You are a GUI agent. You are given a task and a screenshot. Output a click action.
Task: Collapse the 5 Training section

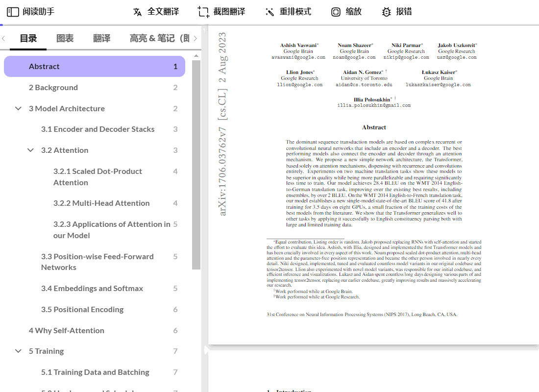[x=19, y=351]
